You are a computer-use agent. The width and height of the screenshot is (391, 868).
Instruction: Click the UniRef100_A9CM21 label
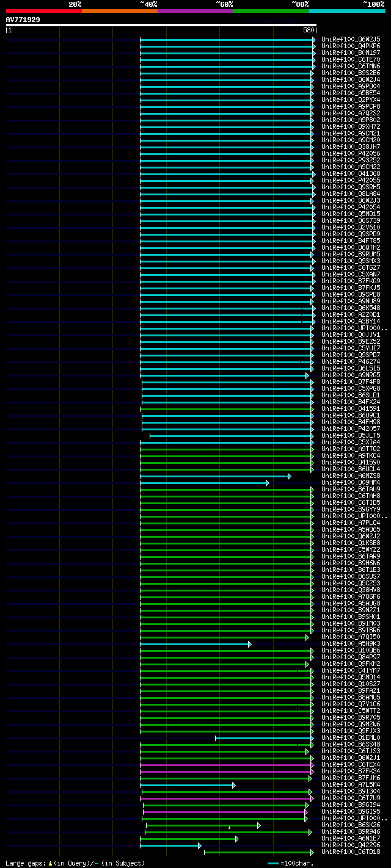coord(351,134)
